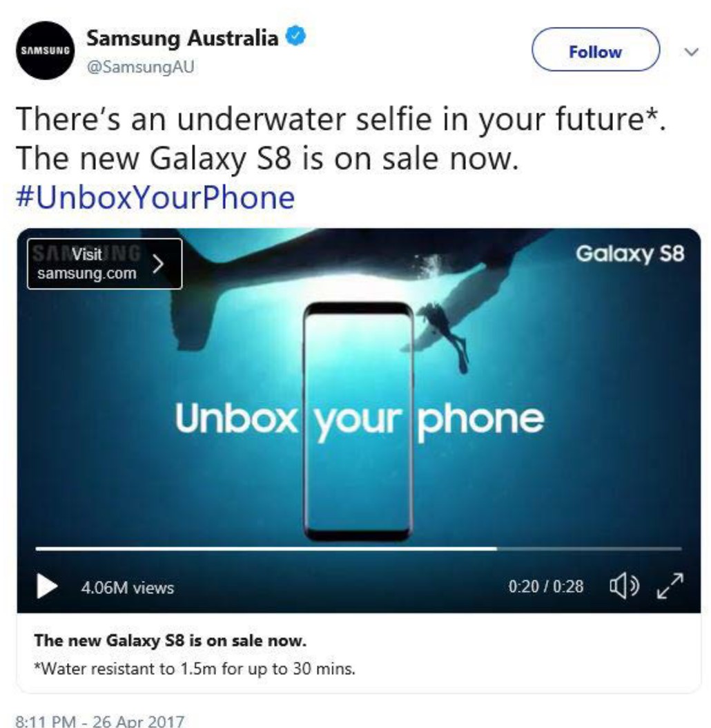The height and width of the screenshot is (728, 711).
Task: Click the card title about Galaxy S8 on sale
Action: (171, 641)
